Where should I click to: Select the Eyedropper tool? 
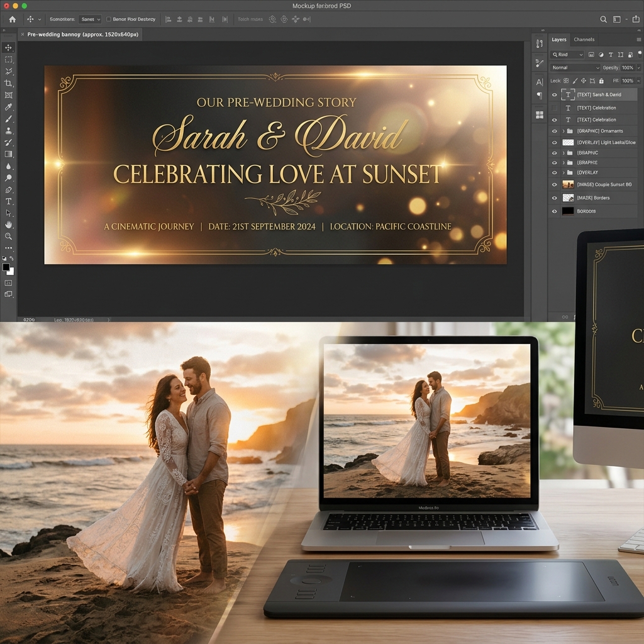[x=8, y=107]
